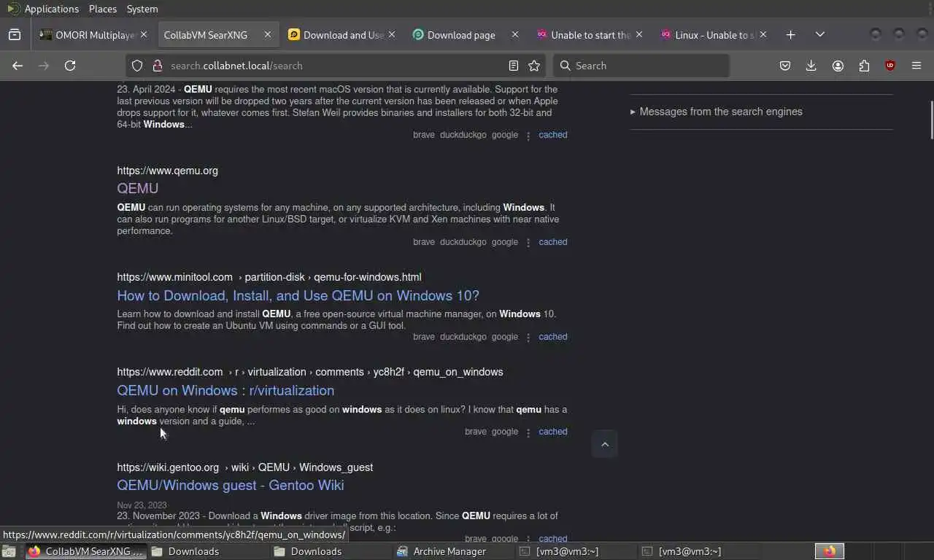Open Firefox View at the tab strip's left end

pos(15,34)
